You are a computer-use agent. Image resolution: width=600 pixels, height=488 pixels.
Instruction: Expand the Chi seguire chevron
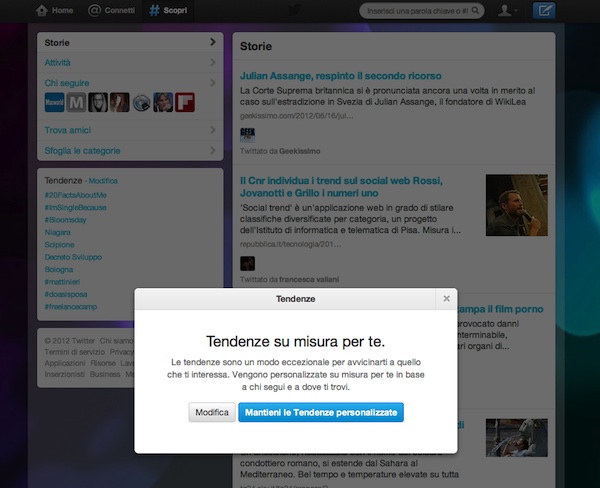coord(213,83)
